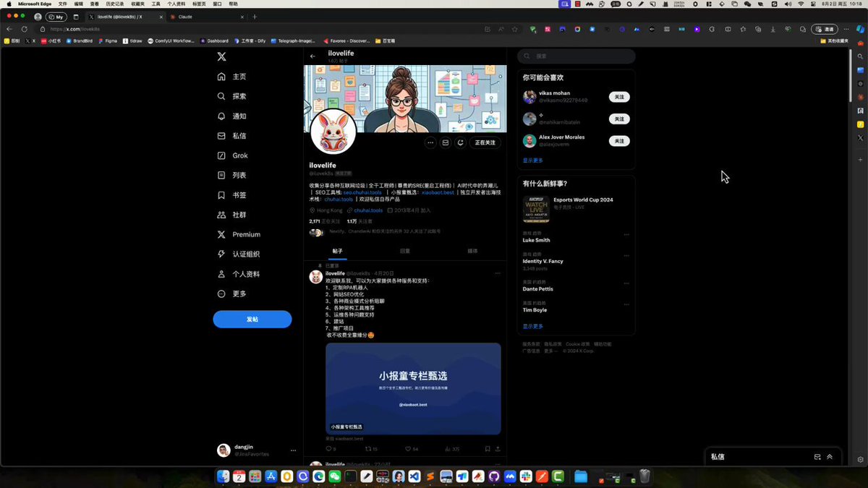The width and height of the screenshot is (868, 488).
Task: Open 探索 (Explore) in the sidebar
Action: click(x=232, y=96)
